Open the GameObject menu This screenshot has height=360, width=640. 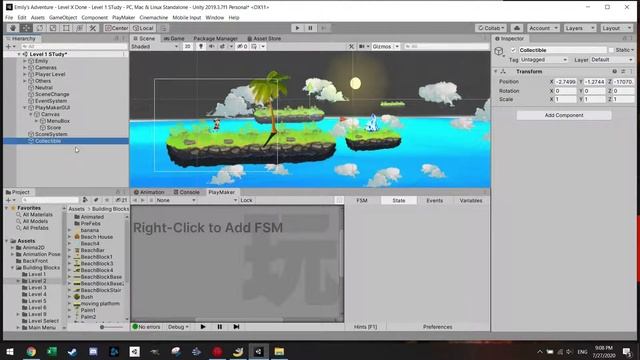tap(63, 18)
